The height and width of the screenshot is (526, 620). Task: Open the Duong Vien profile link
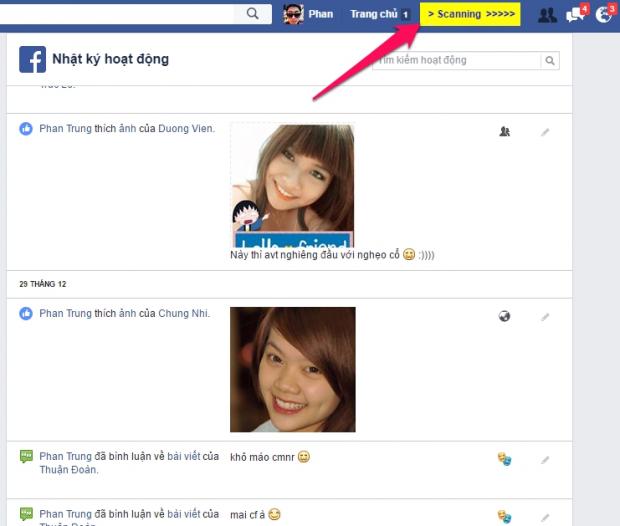pos(185,129)
